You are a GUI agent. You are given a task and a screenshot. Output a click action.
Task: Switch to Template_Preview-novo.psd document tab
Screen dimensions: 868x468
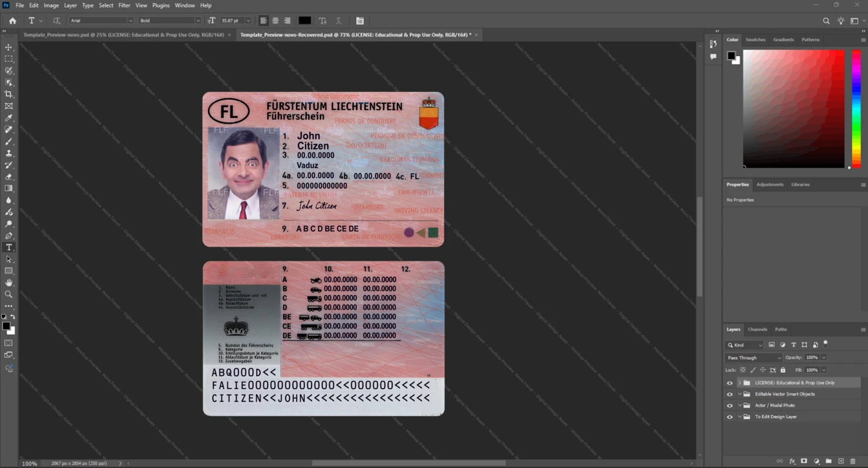coord(124,35)
